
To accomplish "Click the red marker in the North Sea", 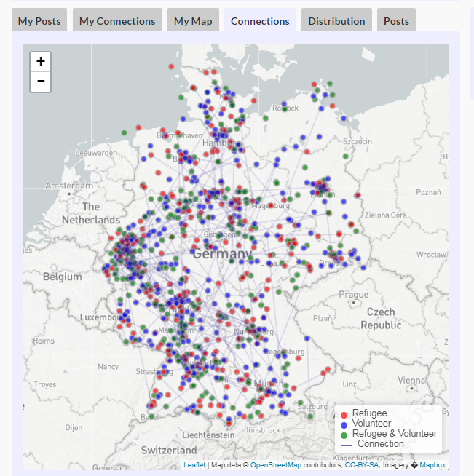I will coord(171,66).
